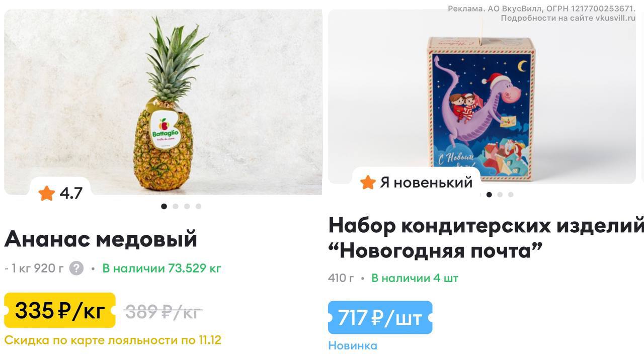Select the third carousel dot under the pineapple
This screenshot has height=362, width=644.
(187, 206)
